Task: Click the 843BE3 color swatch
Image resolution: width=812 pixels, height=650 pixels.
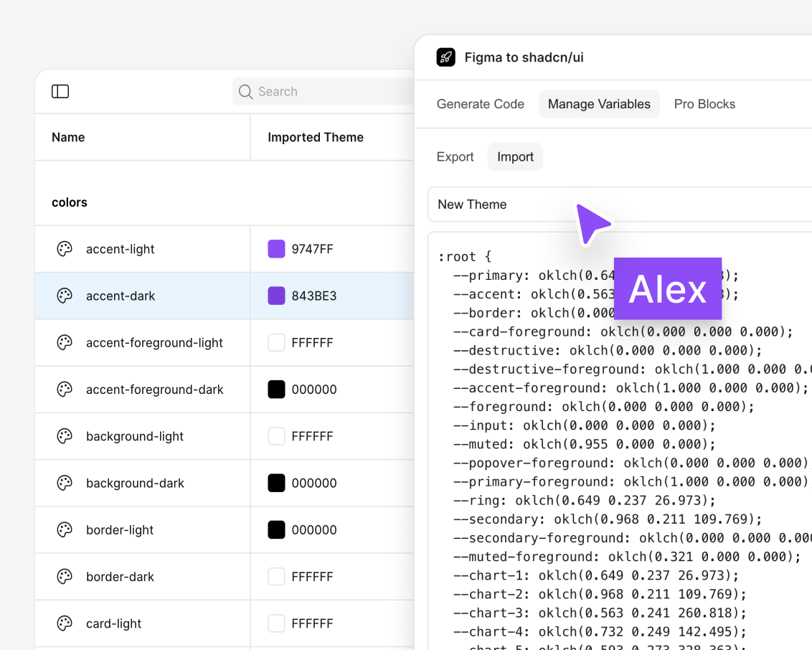Action: [x=277, y=296]
